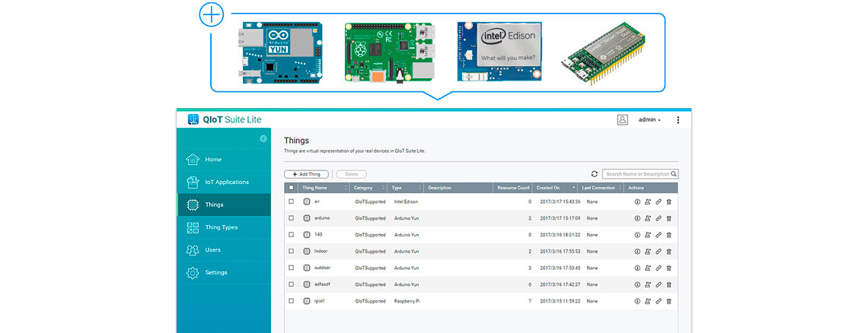Go to IoT Applications in sidebar

[226, 182]
